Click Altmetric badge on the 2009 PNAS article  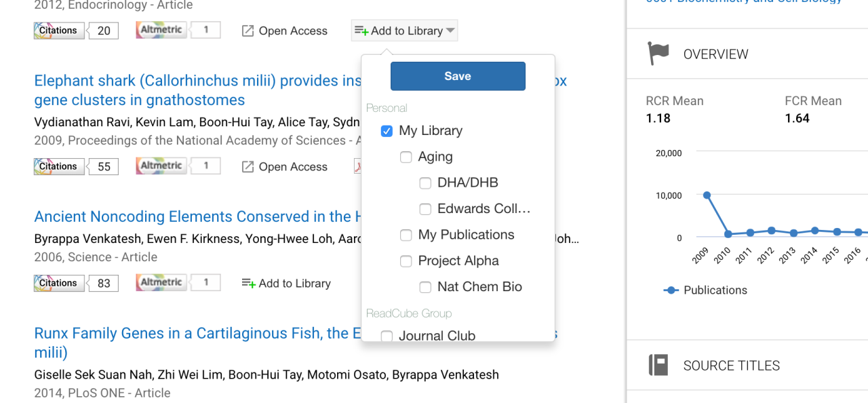(x=161, y=166)
